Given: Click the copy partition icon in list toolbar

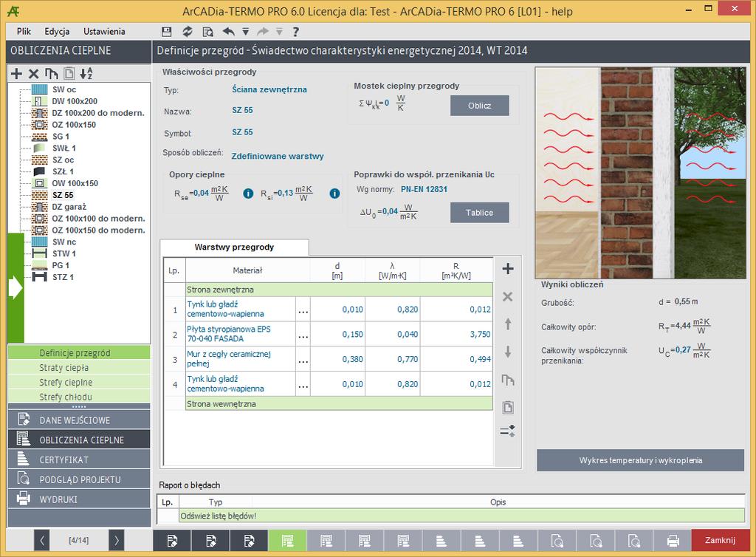Looking at the screenshot, I should [x=51, y=73].
